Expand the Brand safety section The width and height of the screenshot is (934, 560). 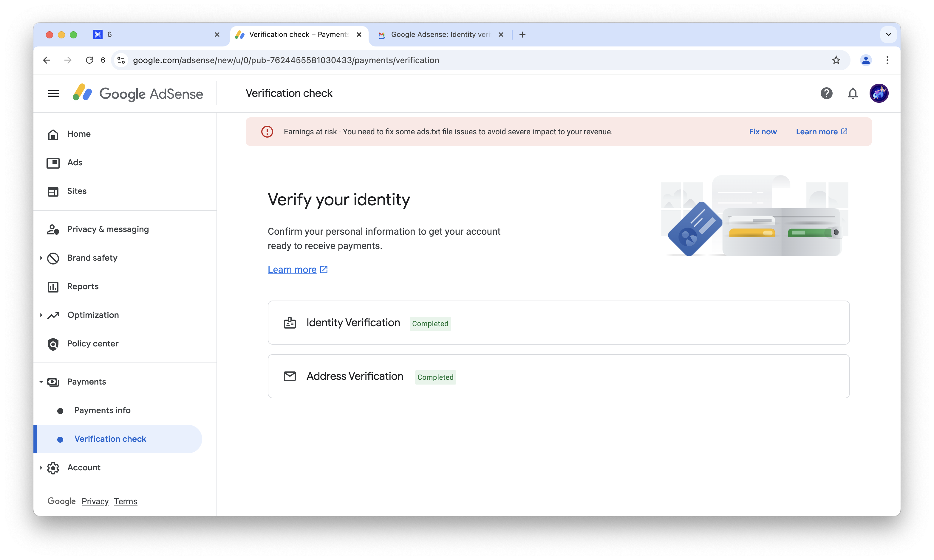point(41,258)
